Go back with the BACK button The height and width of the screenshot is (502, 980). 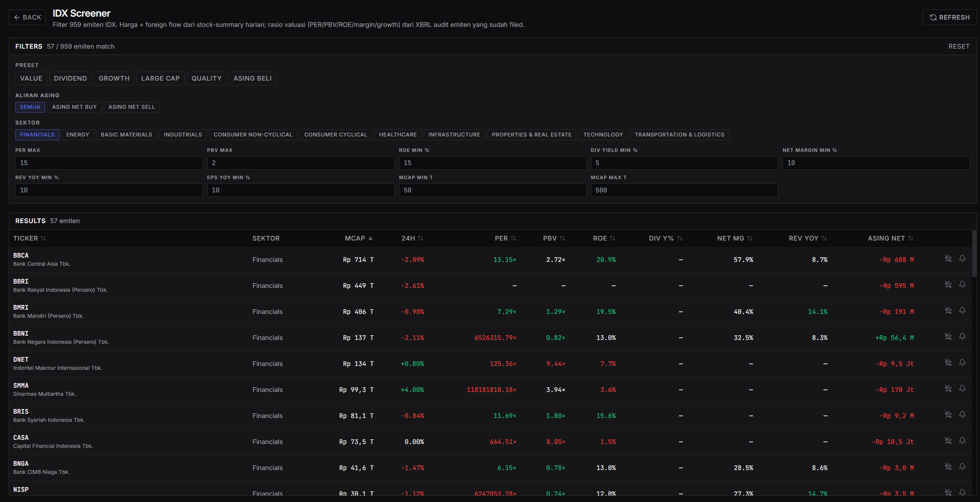(27, 17)
